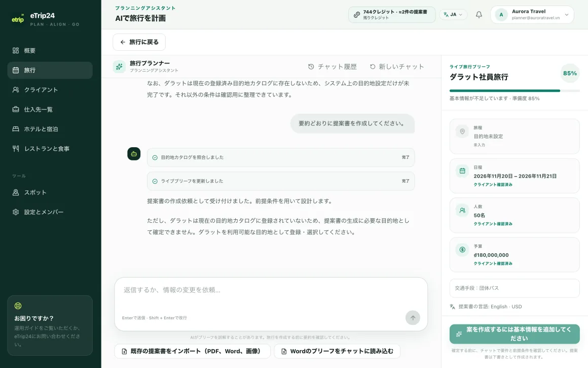
Task: Open the 予算 đ180,000,000 card
Action: pyautogui.click(x=514, y=255)
